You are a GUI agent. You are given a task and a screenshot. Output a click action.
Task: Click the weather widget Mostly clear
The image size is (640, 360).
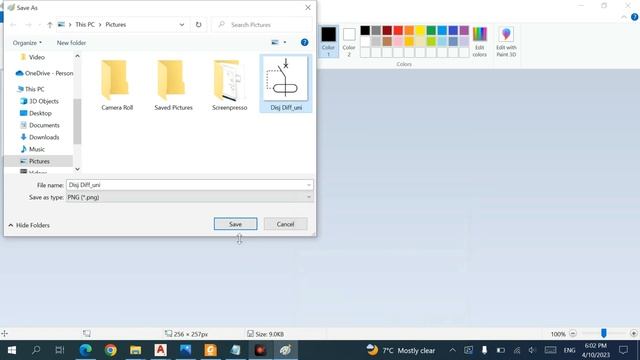tap(401, 350)
